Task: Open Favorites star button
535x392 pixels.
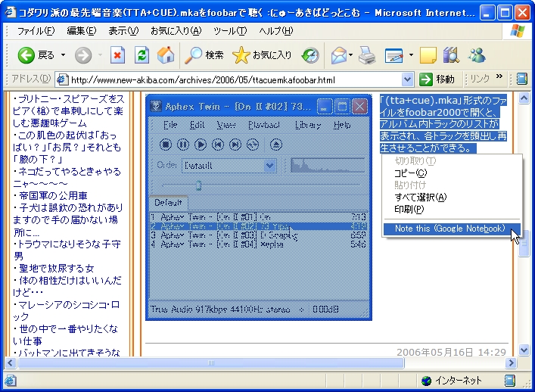Action: coord(262,55)
